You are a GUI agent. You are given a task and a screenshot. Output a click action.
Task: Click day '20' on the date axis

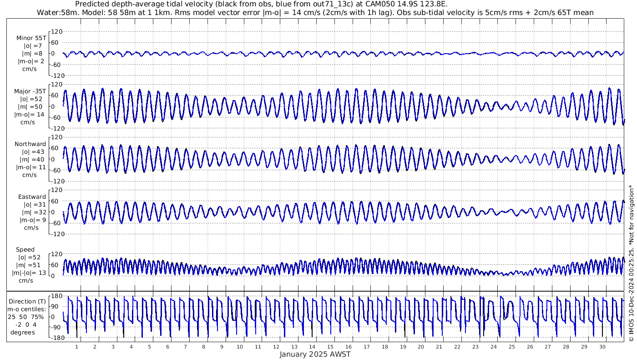click(421, 347)
